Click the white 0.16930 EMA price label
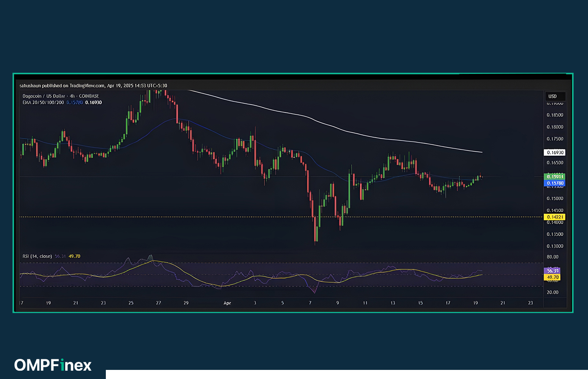 pyautogui.click(x=554, y=152)
